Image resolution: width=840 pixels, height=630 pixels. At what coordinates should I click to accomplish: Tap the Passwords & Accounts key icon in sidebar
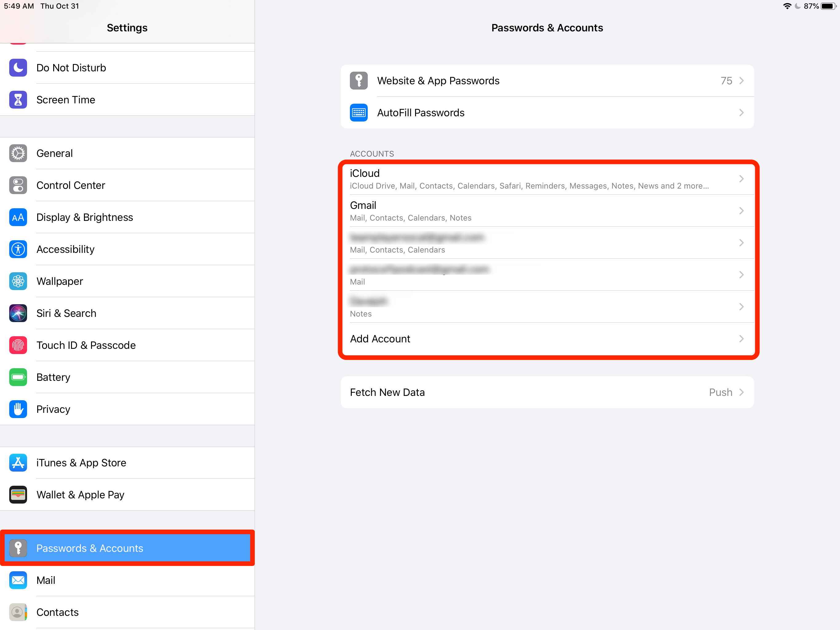pyautogui.click(x=18, y=548)
